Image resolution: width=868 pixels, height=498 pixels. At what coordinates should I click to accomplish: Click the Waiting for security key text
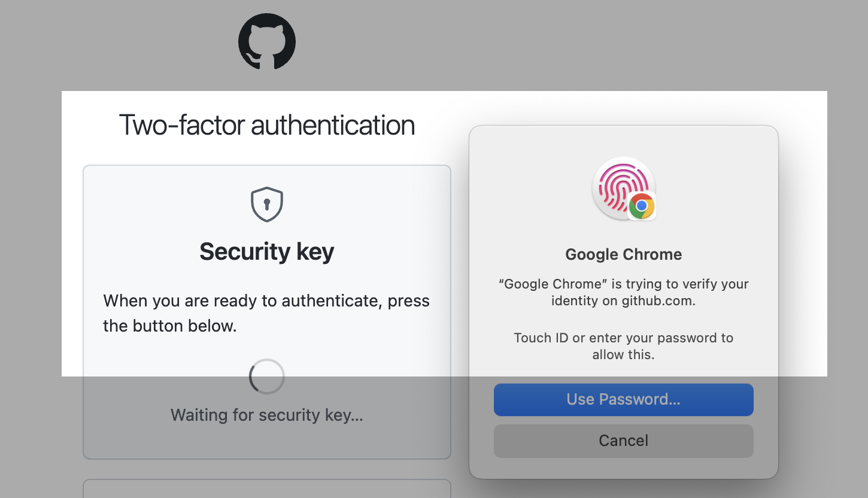click(x=266, y=415)
